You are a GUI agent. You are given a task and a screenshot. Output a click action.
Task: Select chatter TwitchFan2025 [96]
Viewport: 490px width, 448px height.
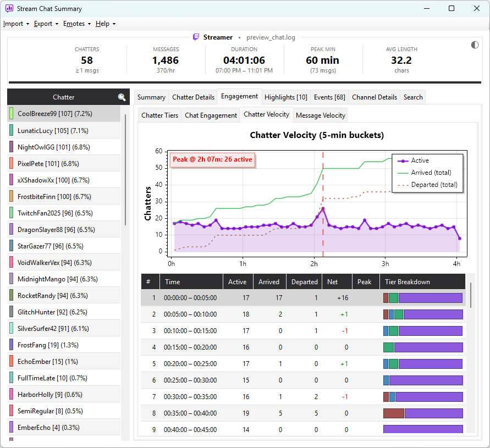click(64, 213)
